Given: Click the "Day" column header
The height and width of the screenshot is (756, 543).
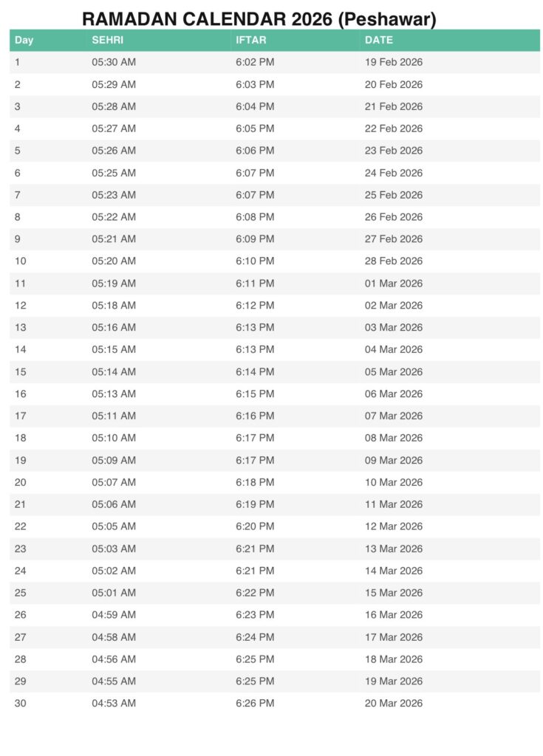Looking at the screenshot, I should click(24, 40).
